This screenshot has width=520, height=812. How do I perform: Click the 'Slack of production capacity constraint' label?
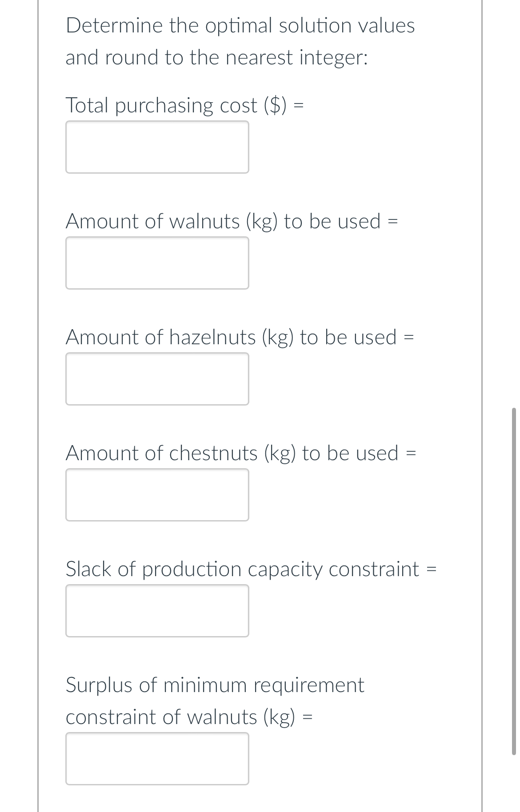pyautogui.click(x=243, y=569)
